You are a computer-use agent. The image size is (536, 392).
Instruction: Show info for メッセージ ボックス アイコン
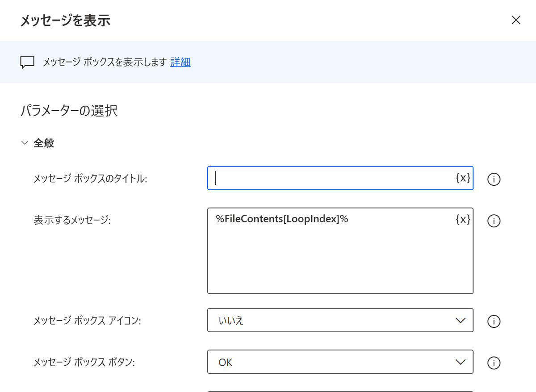click(x=494, y=321)
